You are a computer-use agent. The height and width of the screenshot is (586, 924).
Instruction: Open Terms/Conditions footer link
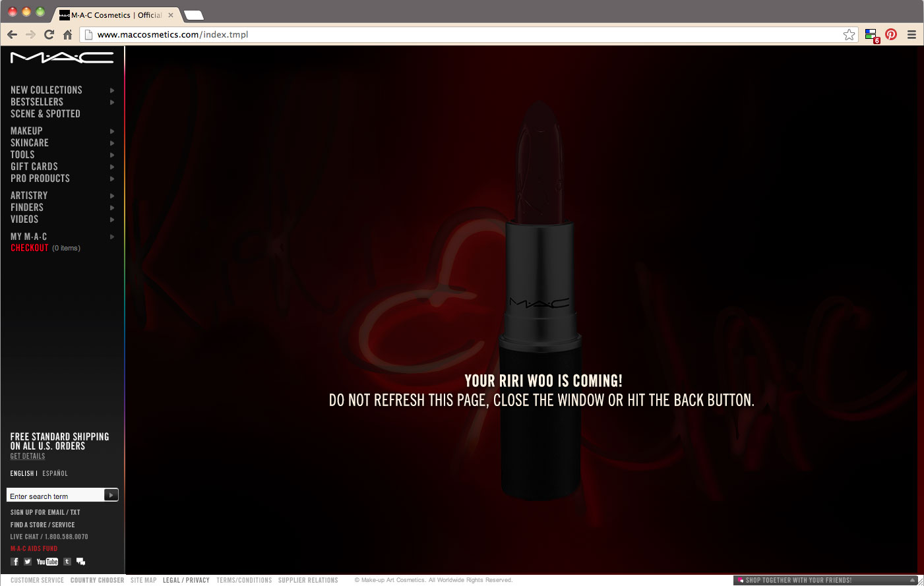[x=244, y=580]
